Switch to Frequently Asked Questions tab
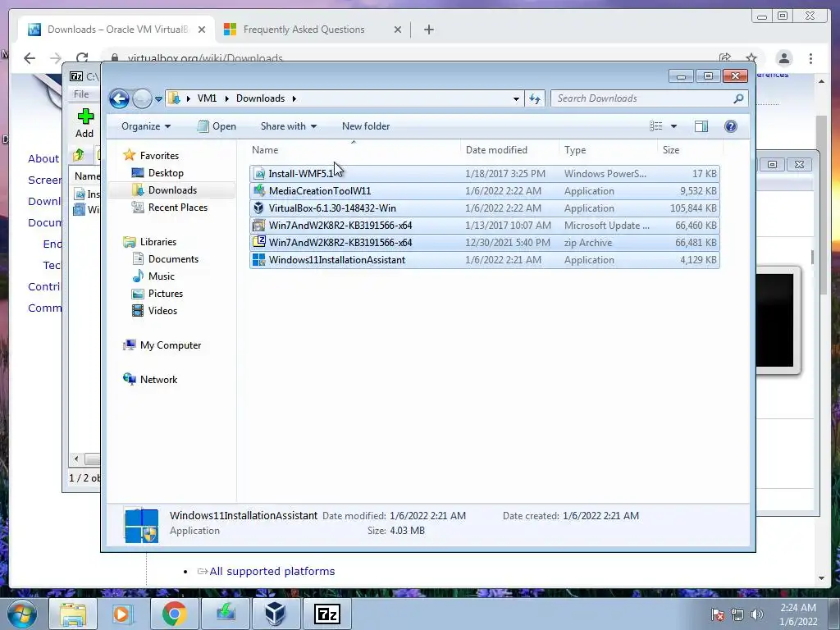 pyautogui.click(x=304, y=30)
